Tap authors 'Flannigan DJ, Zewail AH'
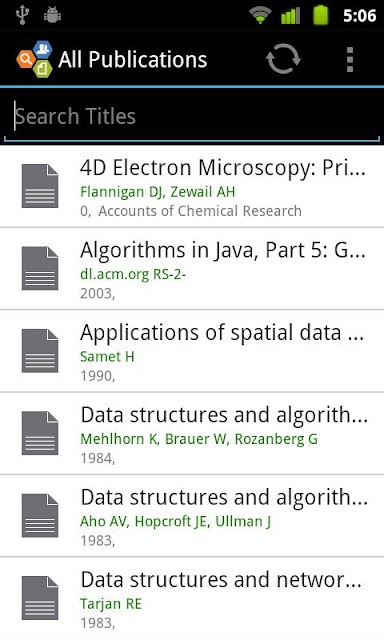Screen dimensions: 384x640 pos(158,192)
